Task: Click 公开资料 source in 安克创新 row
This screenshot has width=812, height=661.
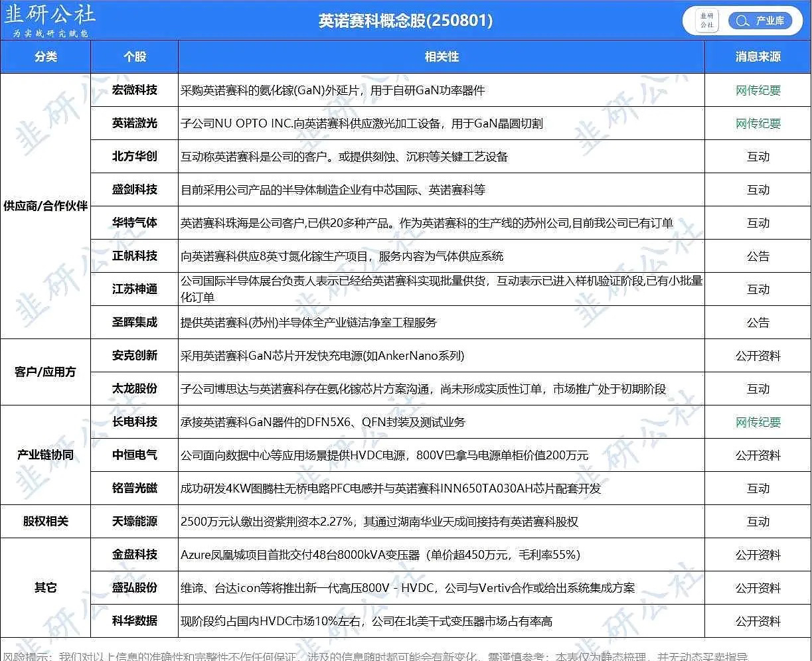Action: [758, 356]
